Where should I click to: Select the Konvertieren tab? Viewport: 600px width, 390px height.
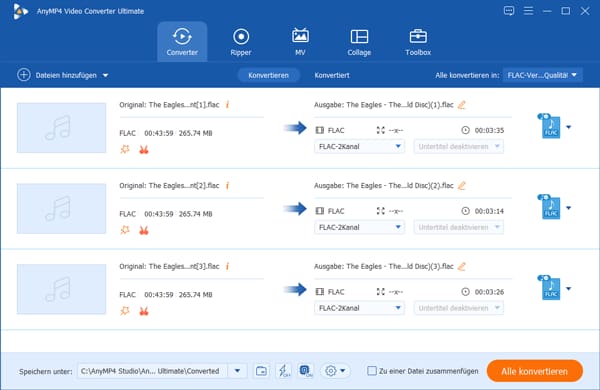pyautogui.click(x=268, y=75)
